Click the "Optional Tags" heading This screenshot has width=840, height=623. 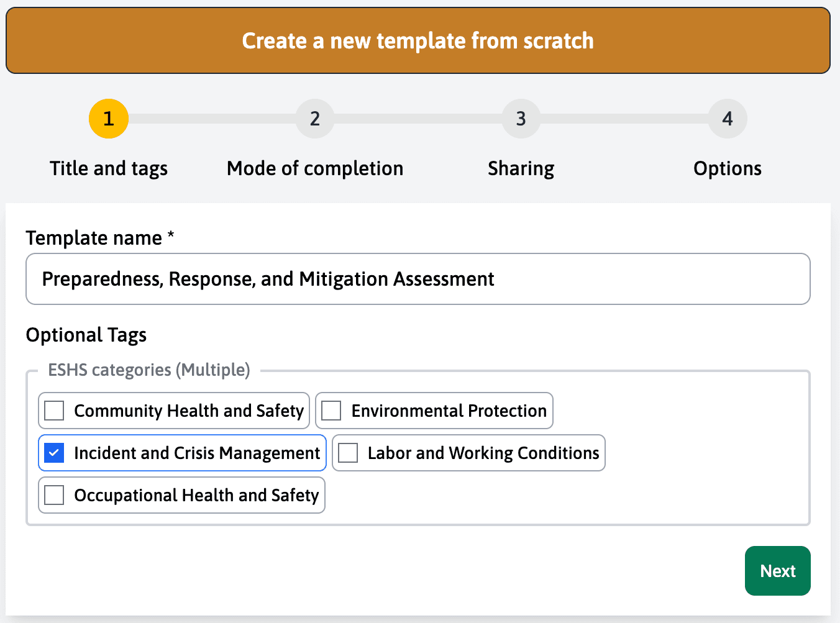pos(86,335)
